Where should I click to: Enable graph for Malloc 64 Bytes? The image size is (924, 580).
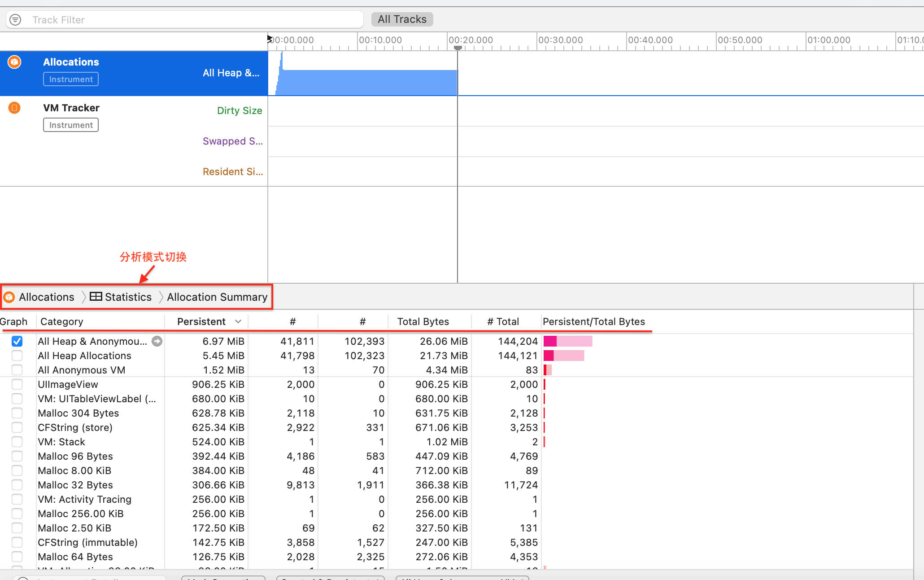(x=17, y=557)
